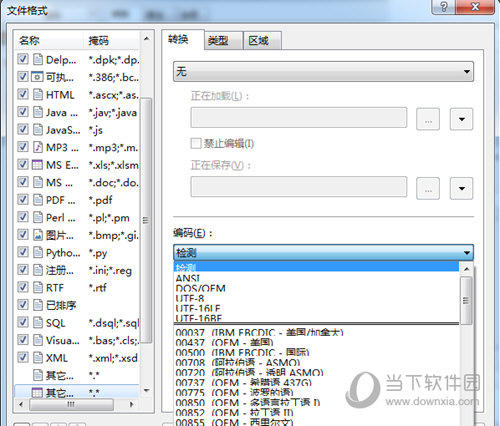The height and width of the screenshot is (426, 500).
Task: Click the help question mark button
Action: pos(444,7)
